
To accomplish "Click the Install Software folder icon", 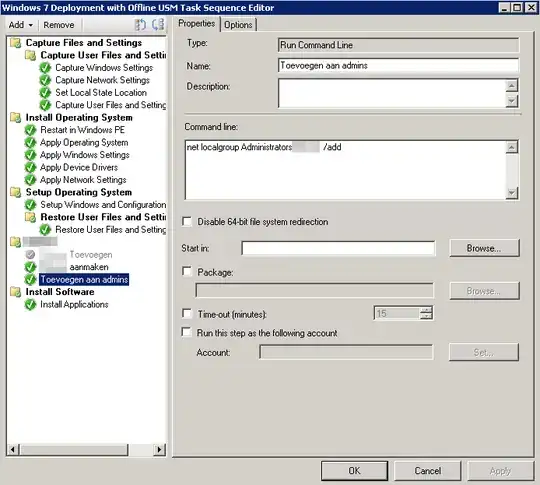I will point(15,292).
